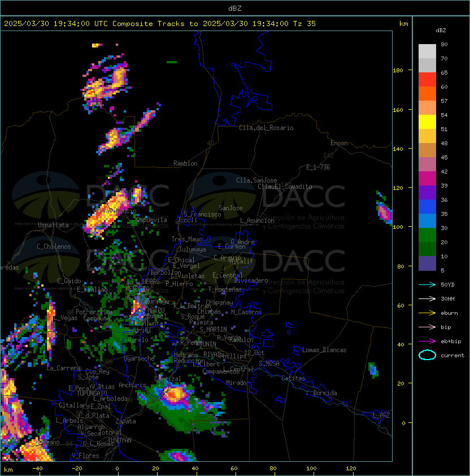Click the 'V_Flores' map label
This screenshot has width=470, height=476.
pos(85,456)
